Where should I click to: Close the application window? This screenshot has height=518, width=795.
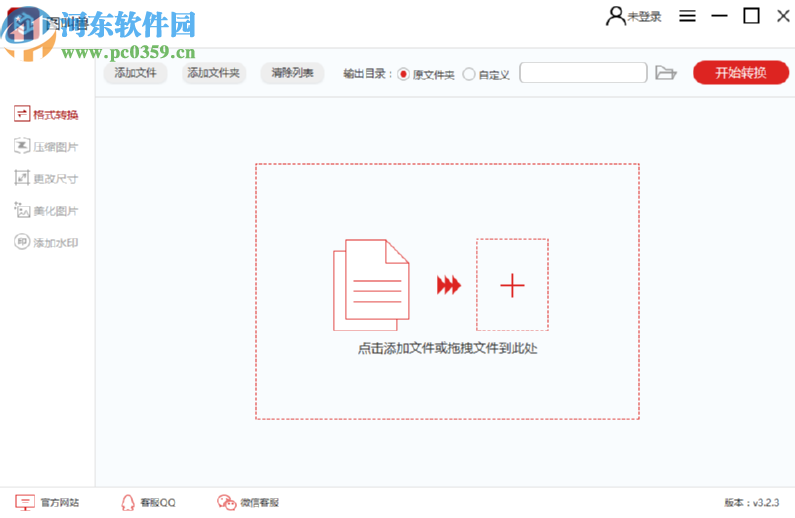click(783, 16)
